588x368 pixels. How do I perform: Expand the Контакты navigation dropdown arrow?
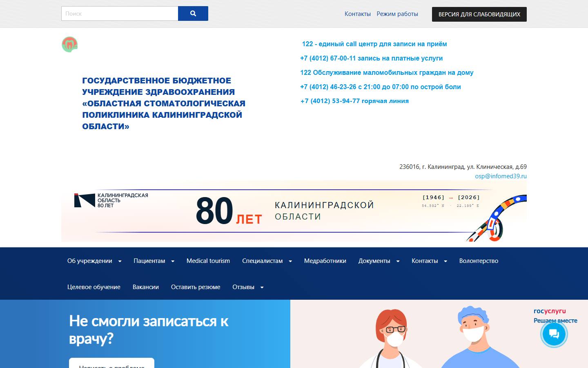(445, 261)
